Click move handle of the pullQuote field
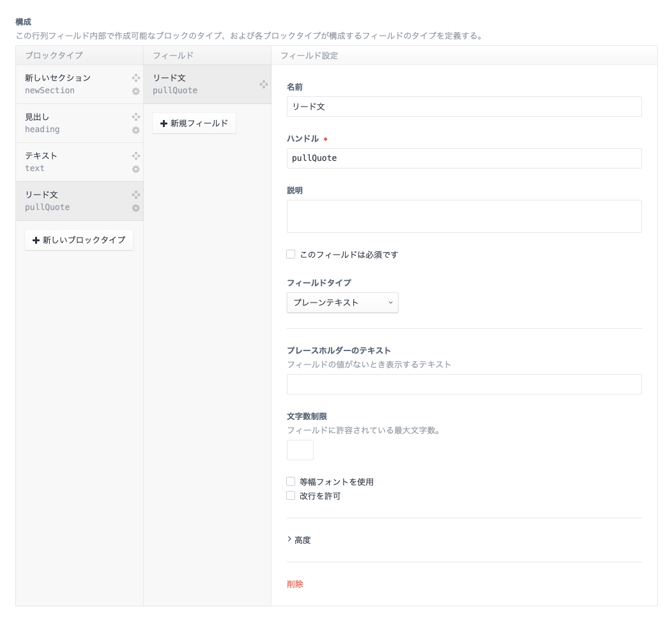 (x=263, y=84)
